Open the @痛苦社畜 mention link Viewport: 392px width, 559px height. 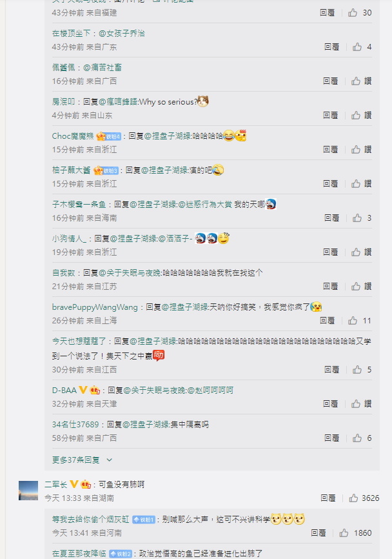(103, 67)
